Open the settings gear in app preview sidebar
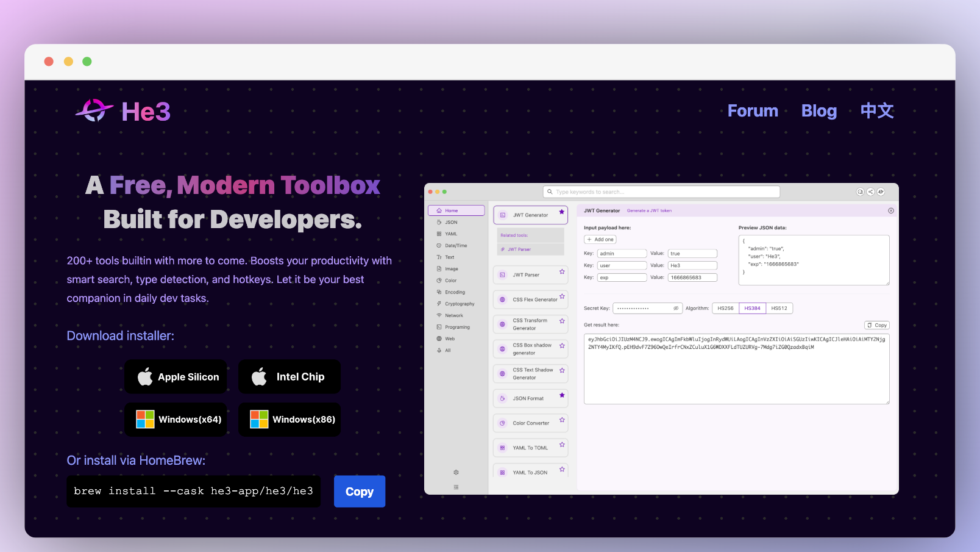 (x=456, y=472)
